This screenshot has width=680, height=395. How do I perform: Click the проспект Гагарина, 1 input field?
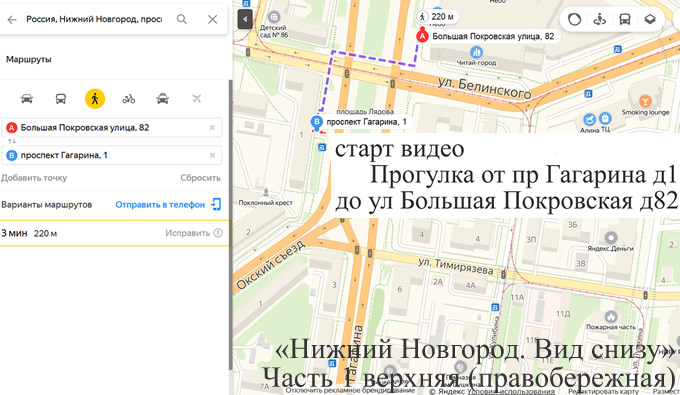click(x=112, y=155)
